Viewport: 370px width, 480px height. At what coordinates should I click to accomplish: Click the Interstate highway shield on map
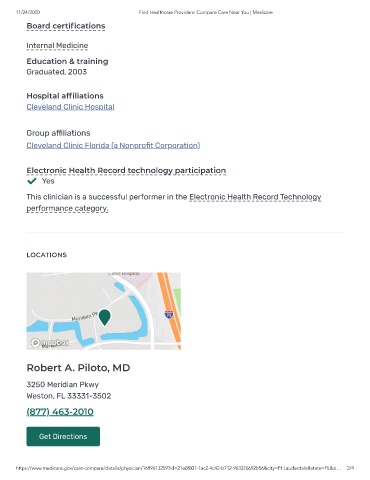(x=169, y=314)
